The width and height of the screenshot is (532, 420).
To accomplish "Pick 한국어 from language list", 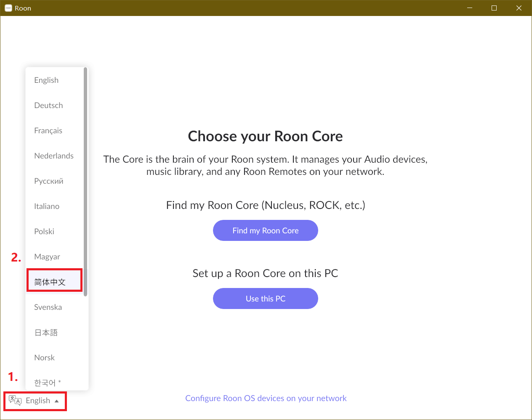I will (45, 383).
